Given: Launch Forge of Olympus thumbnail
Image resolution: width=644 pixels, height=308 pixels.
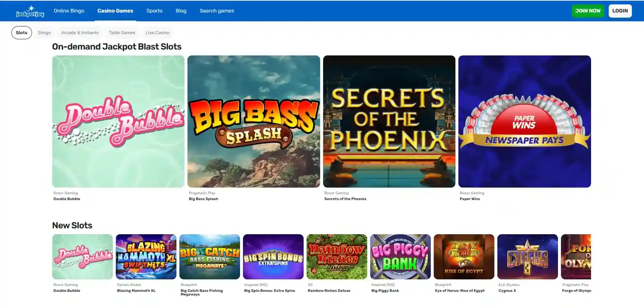Looking at the screenshot, I should click(576, 257).
